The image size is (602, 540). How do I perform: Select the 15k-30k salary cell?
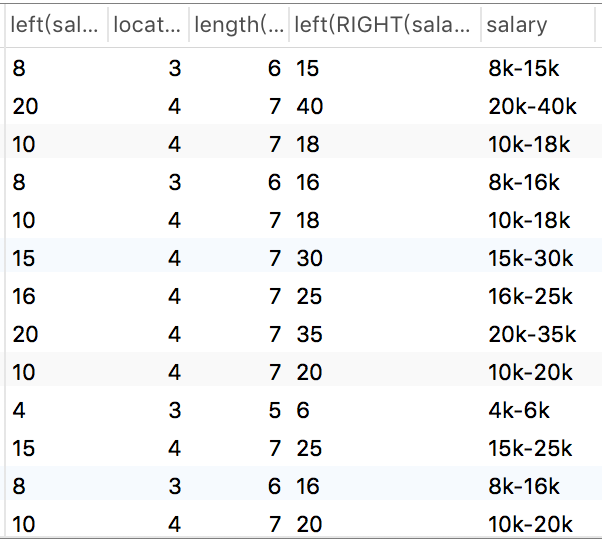pos(530,259)
